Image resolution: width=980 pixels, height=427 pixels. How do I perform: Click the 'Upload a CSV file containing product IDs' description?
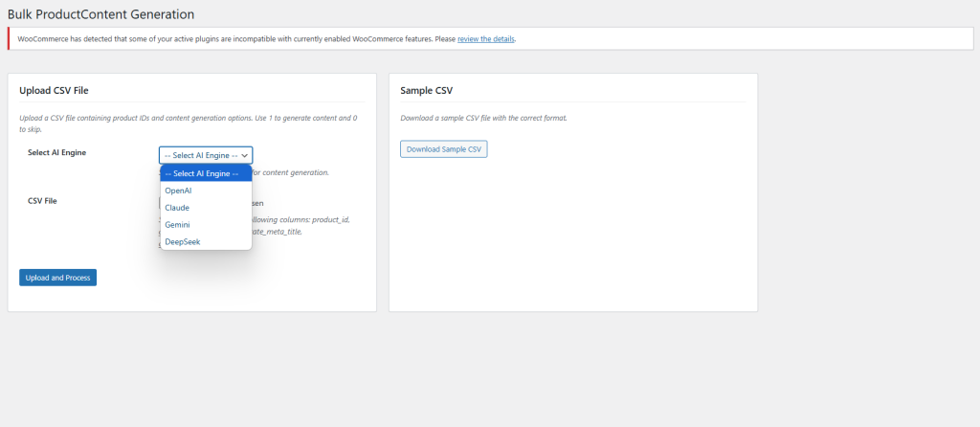pos(189,124)
